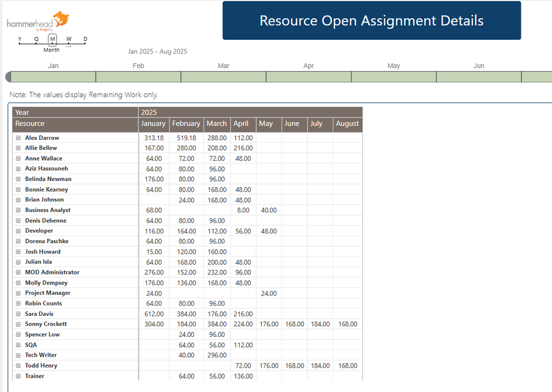
Task: Expand the Belinda Newman row
Action: tap(18, 179)
